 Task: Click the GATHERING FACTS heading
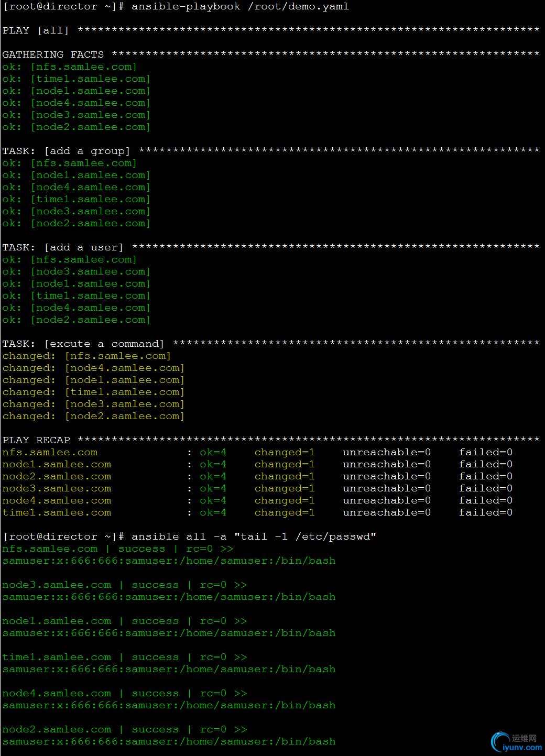(53, 54)
